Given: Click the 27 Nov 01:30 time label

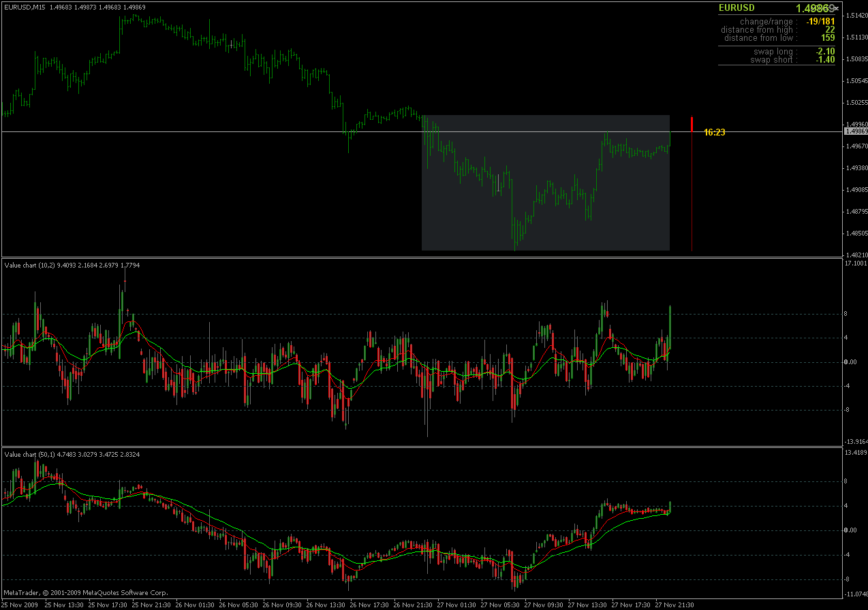Looking at the screenshot, I should (458, 605).
